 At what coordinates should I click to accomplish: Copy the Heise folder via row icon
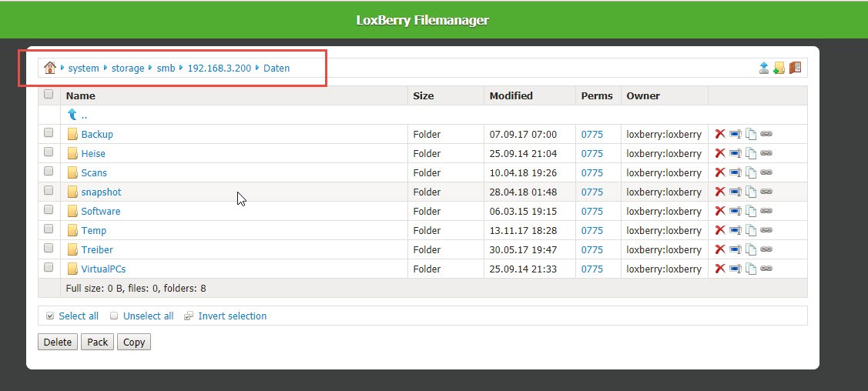coord(751,153)
